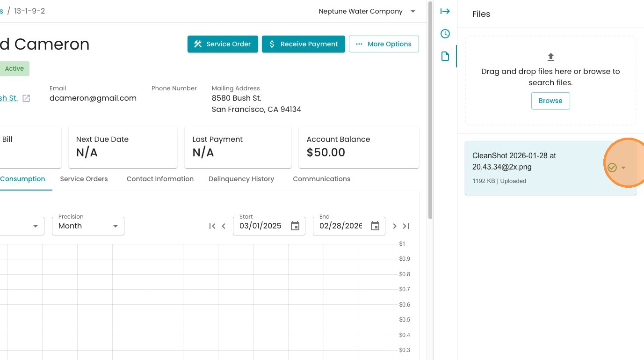Switch to Service Orders tab
The height and width of the screenshot is (360, 644).
[84, 179]
